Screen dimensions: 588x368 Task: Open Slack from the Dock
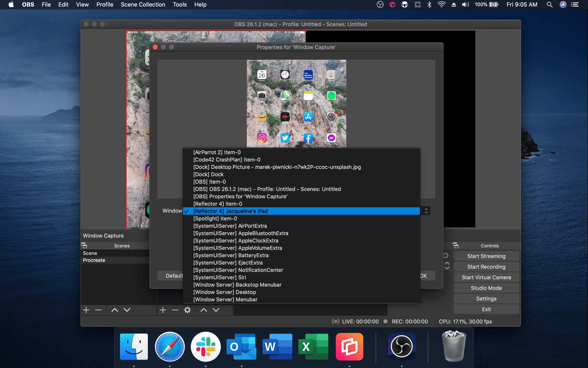(x=205, y=346)
